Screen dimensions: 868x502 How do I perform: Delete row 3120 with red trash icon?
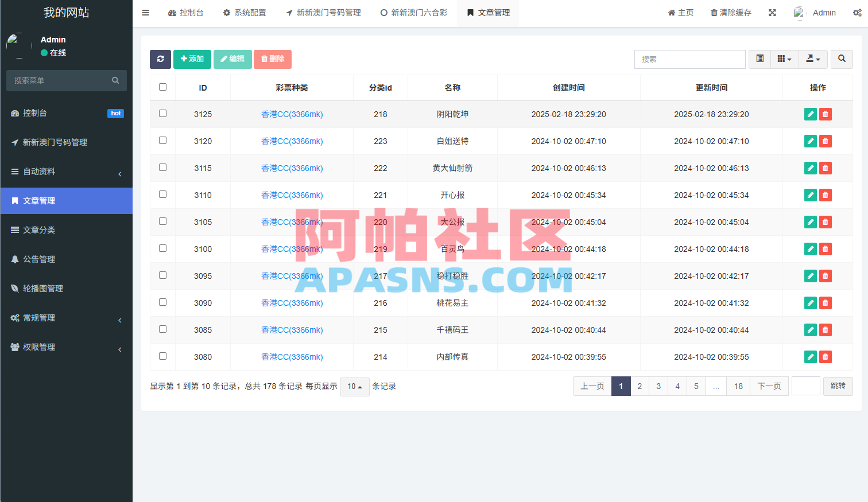[x=826, y=141]
